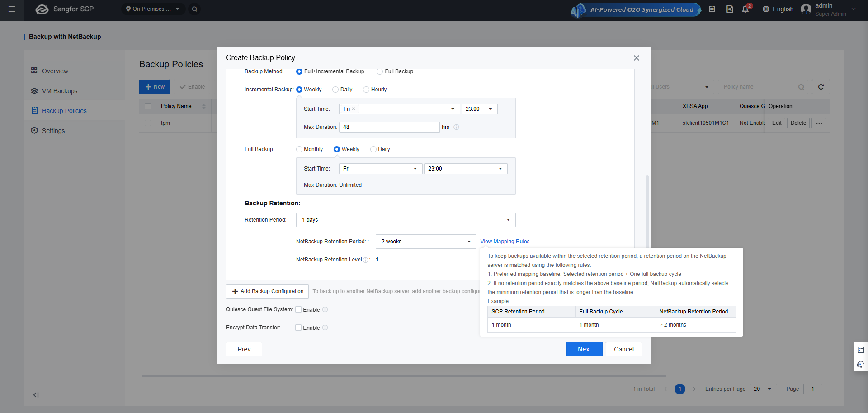Click the Sangfor SCP logo
The height and width of the screenshot is (413, 868).
pos(65,9)
